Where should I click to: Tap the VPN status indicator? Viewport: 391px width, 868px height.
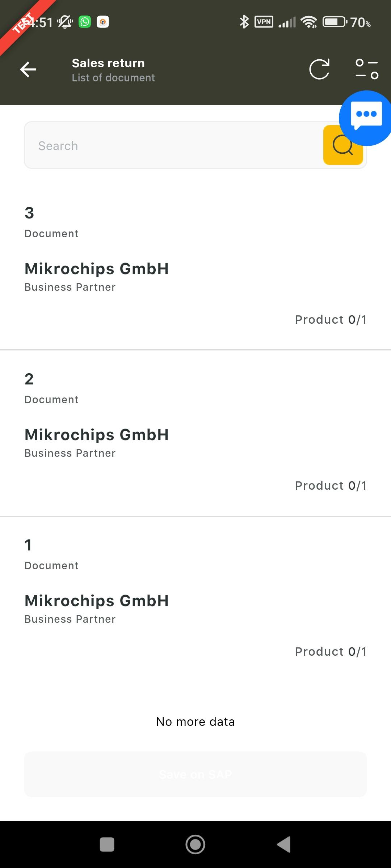click(264, 22)
